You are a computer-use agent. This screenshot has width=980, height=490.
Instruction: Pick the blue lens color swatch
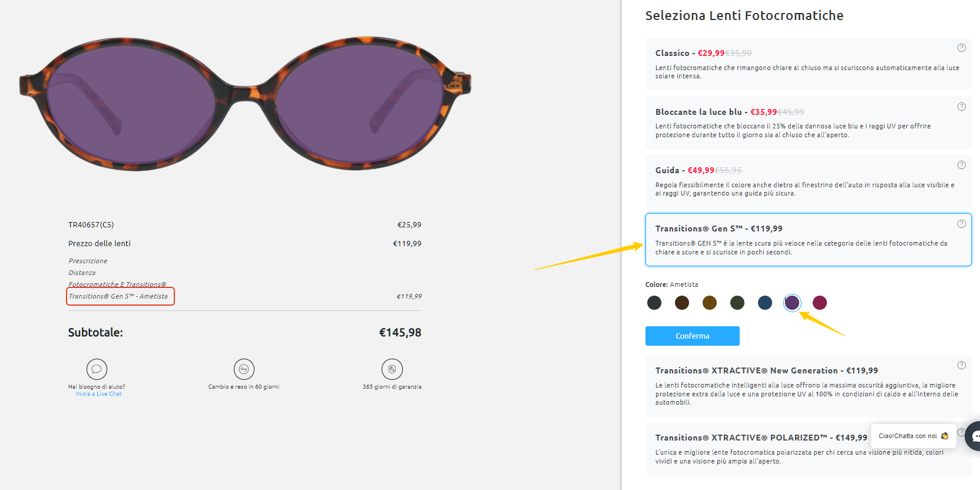click(765, 303)
